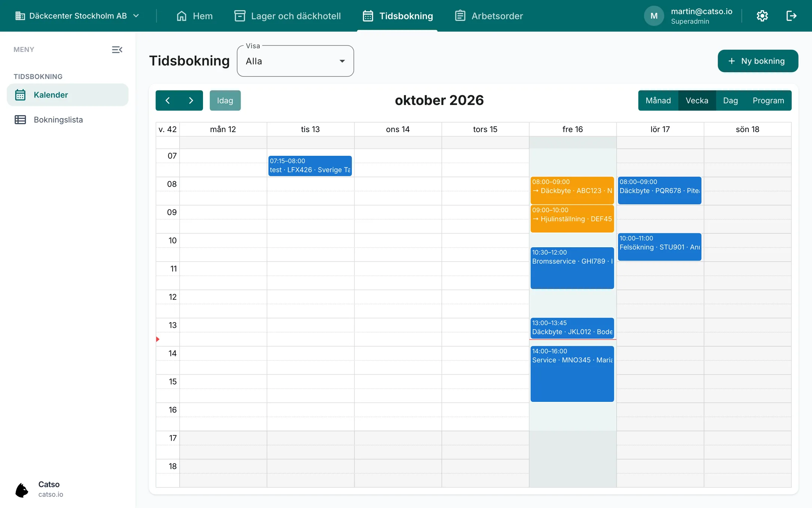Click the martin@catso.io account name
The width and height of the screenshot is (812, 508).
[701, 11]
